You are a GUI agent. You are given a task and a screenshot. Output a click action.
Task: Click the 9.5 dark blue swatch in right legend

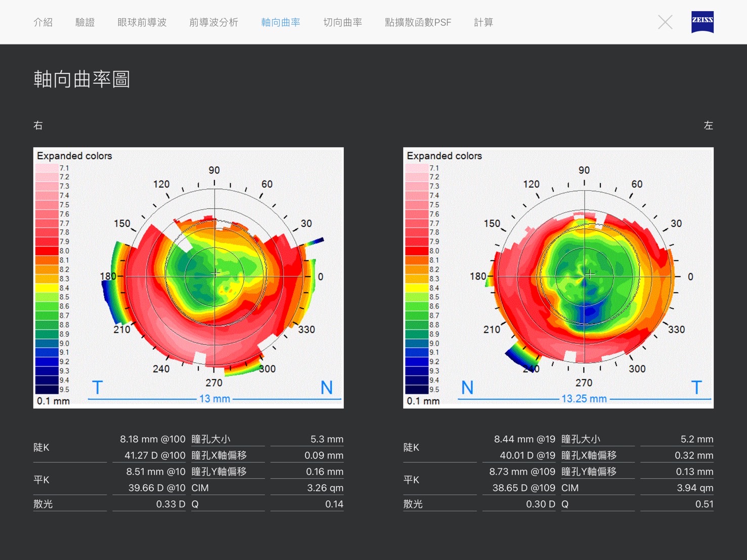tap(47, 389)
